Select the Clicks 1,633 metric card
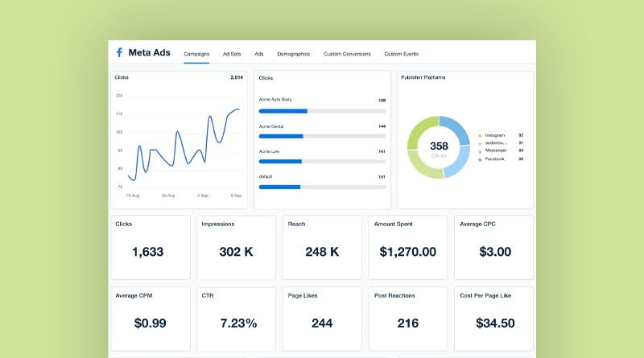 [x=151, y=247]
